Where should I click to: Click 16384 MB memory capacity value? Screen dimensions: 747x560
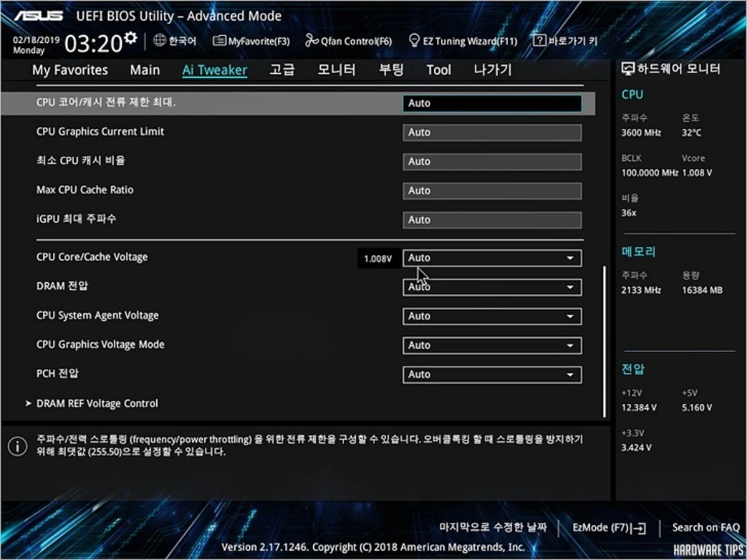tap(703, 290)
